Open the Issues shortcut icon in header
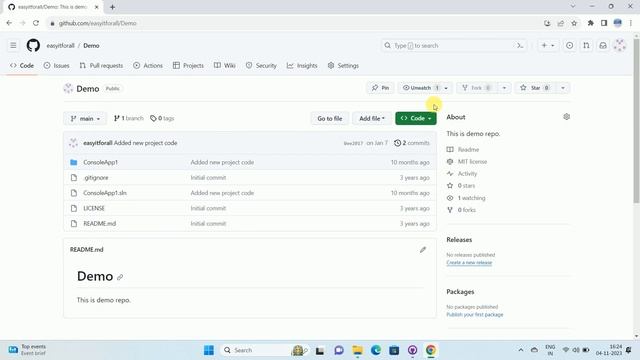The height and width of the screenshot is (360, 640). pos(569,46)
